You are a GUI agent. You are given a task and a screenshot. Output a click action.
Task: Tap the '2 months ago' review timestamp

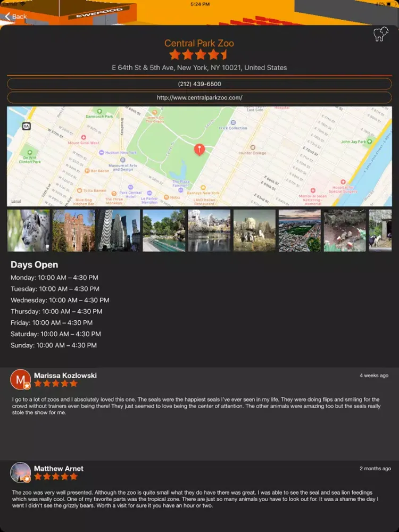(375, 469)
